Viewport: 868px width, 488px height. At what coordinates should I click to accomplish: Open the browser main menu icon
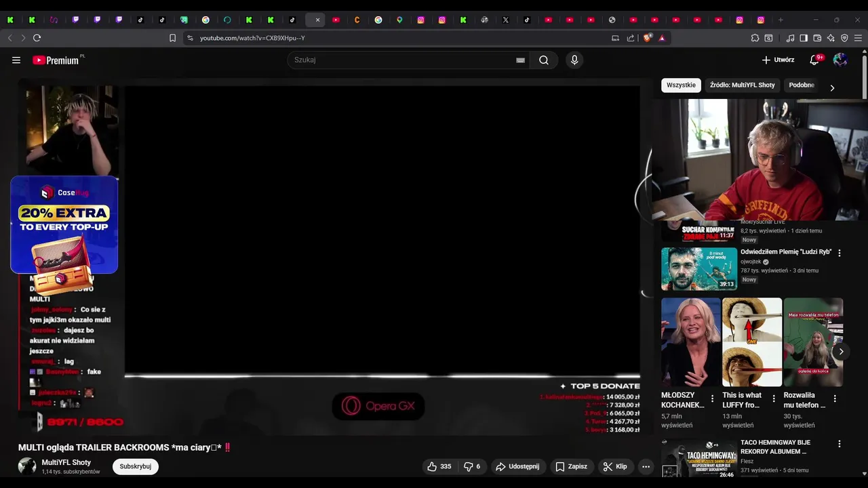(x=858, y=38)
